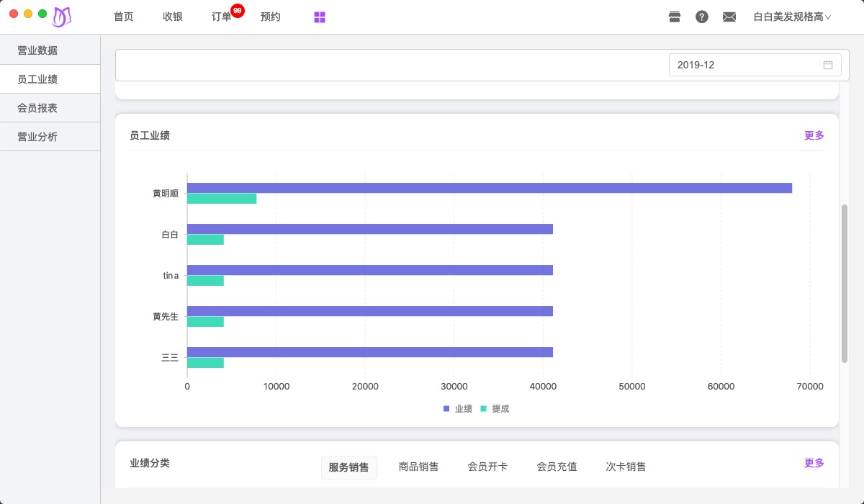Click the purple logo at top left

[x=61, y=16]
